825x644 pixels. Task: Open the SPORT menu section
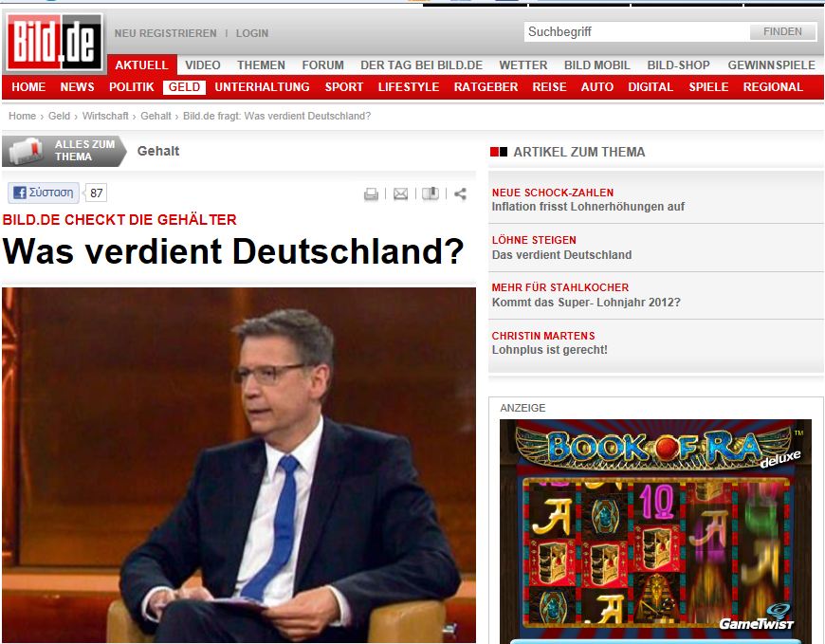(343, 87)
